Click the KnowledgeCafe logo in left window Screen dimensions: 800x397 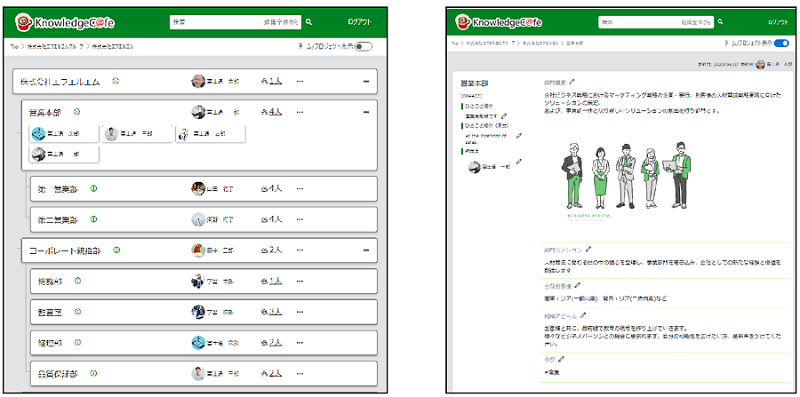pos(64,22)
